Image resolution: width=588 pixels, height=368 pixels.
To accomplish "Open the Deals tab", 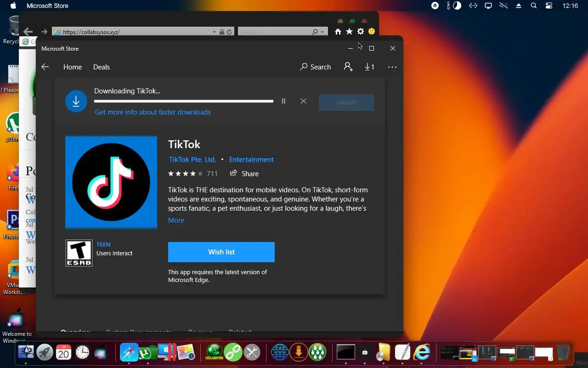I will (x=102, y=67).
